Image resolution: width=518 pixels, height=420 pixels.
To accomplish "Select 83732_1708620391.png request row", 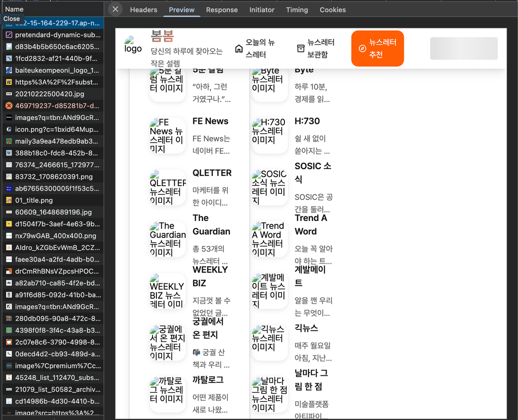I will [x=53, y=176].
